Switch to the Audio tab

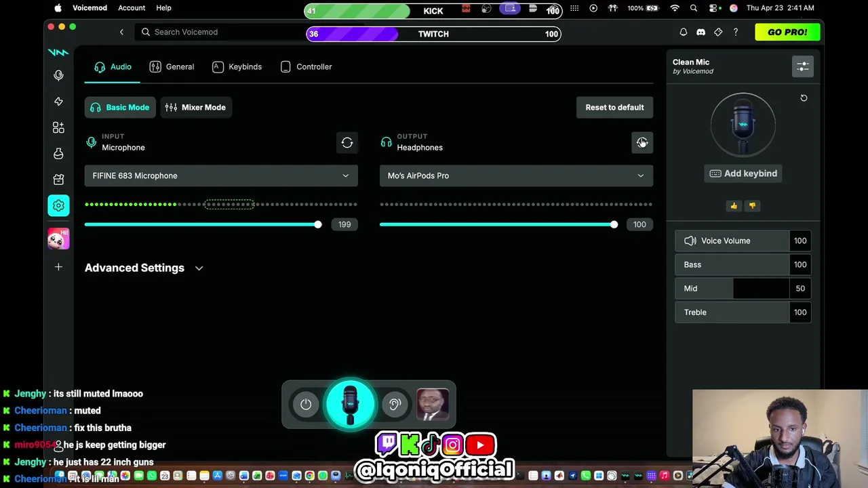[113, 66]
